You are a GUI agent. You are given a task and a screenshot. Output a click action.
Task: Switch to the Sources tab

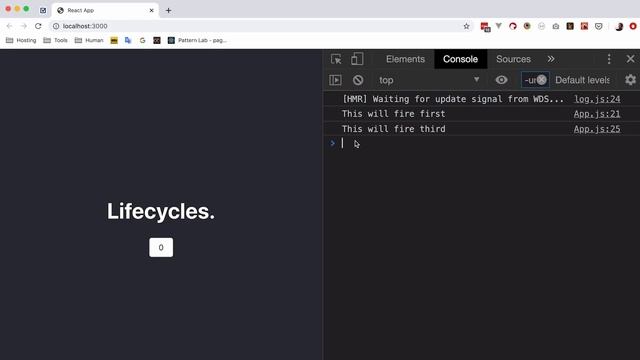point(513,59)
